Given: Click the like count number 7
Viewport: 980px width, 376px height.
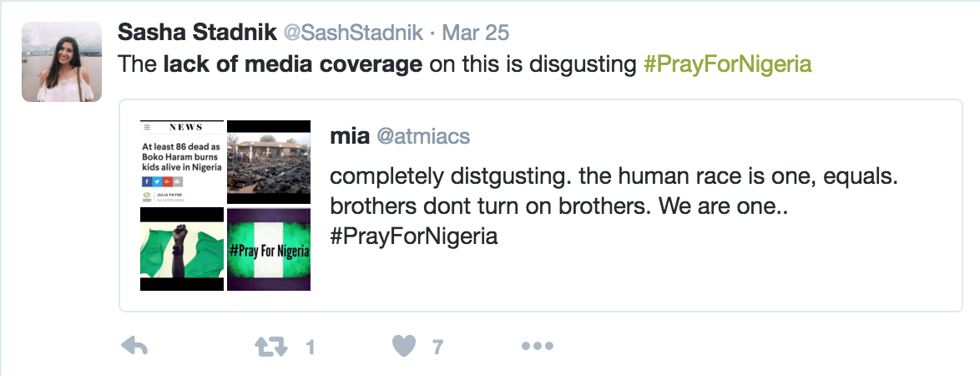Looking at the screenshot, I should coord(437,347).
